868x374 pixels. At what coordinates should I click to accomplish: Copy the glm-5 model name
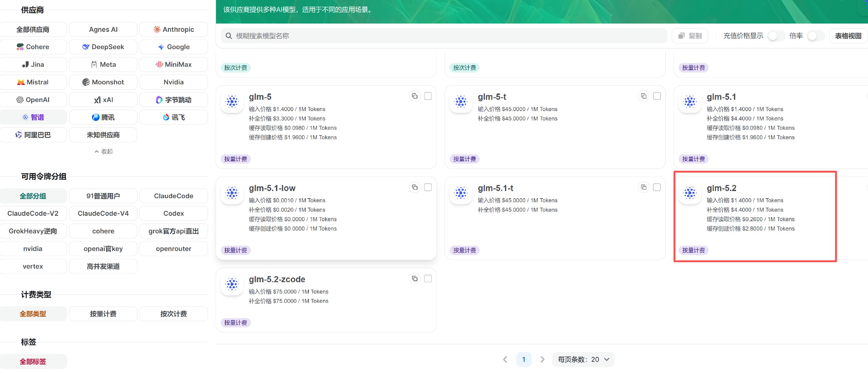tap(415, 96)
